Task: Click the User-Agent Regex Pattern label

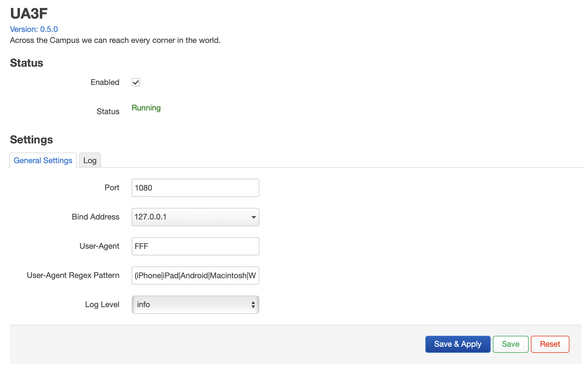Action: point(73,275)
